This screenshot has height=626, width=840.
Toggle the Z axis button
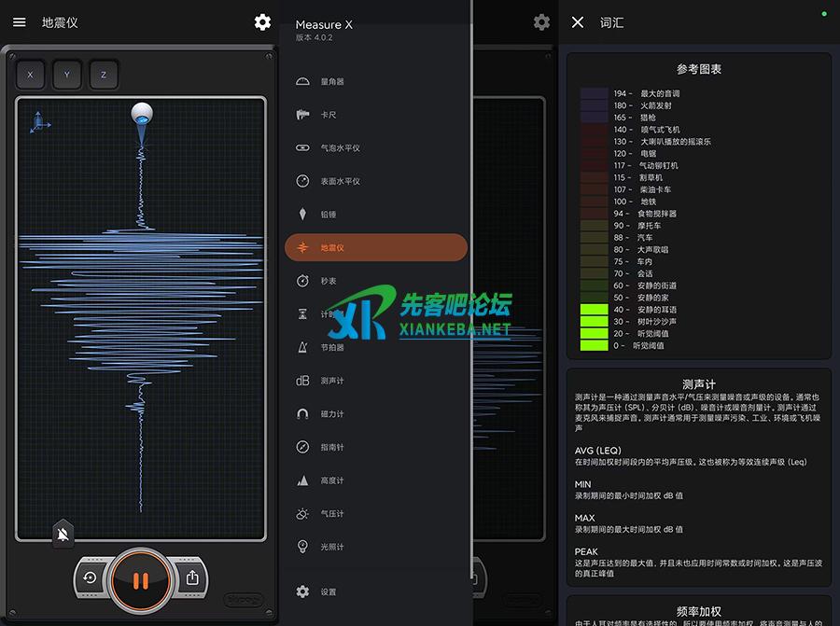click(103, 75)
